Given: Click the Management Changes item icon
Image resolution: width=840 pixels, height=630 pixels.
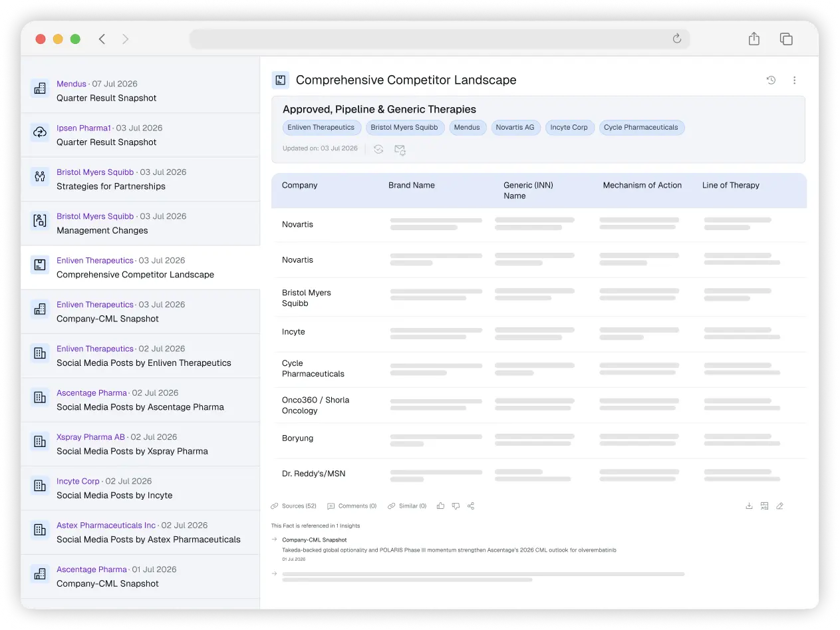Looking at the screenshot, I should [x=40, y=220].
